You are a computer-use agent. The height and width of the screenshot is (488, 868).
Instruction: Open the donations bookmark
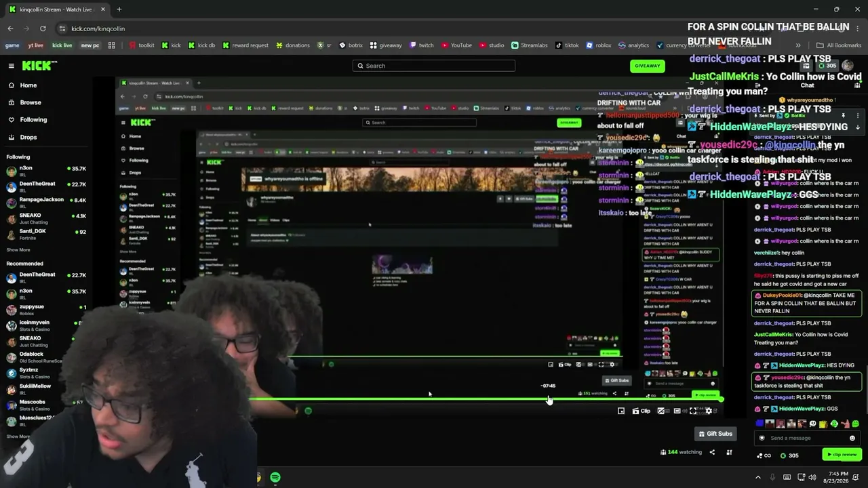click(x=293, y=45)
